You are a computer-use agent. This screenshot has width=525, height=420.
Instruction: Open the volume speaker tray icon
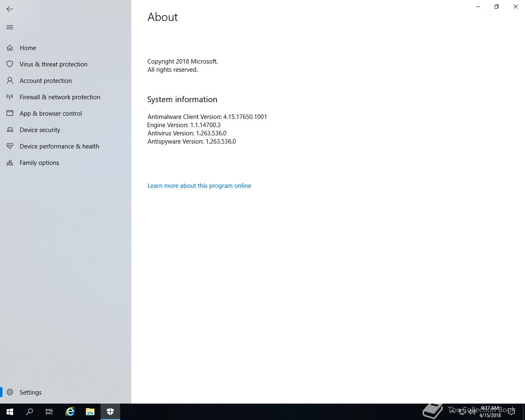pyautogui.click(x=472, y=412)
